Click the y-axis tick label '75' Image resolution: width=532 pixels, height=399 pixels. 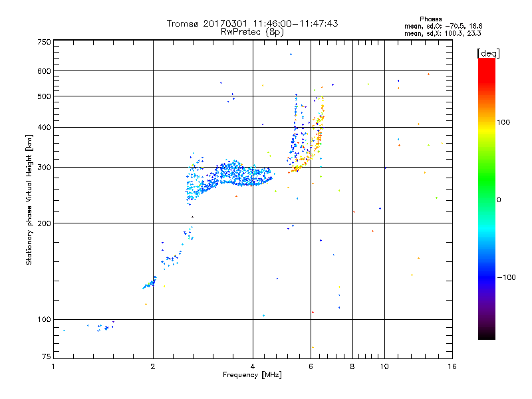[x=47, y=356]
